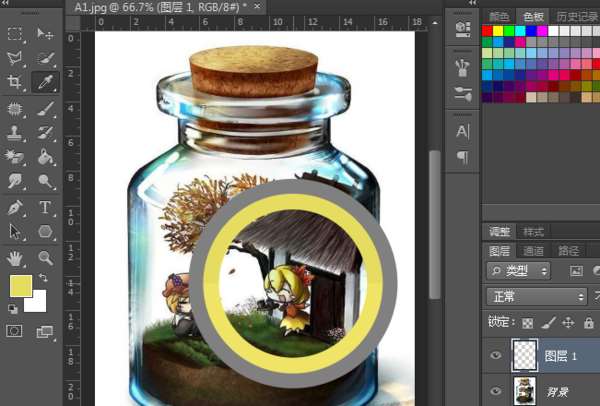Viewport: 600px width, 406px height.
Task: Click the 背景 layer thumbnail
Action: click(525, 391)
